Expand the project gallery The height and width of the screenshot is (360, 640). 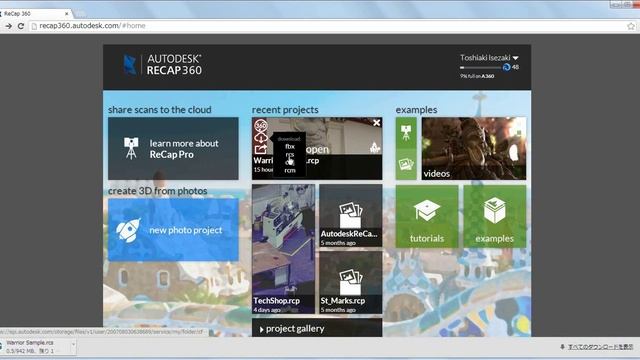317,328
